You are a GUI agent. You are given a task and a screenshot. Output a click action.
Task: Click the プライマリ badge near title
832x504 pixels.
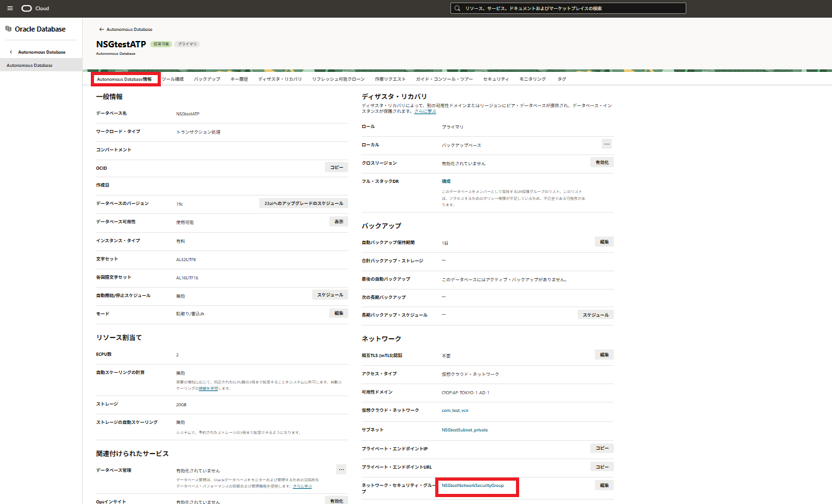pyautogui.click(x=187, y=44)
